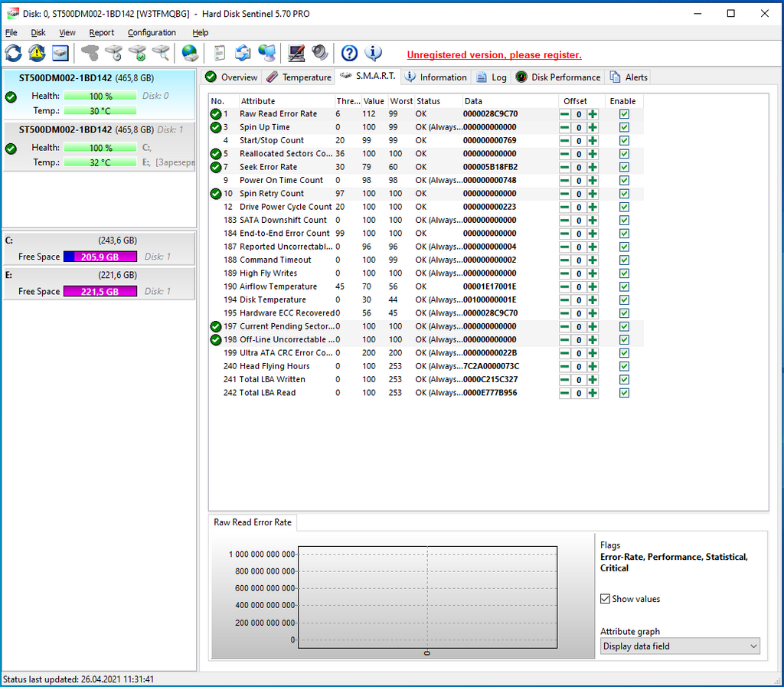The height and width of the screenshot is (687, 784).
Task: Open the Attribute graph dropdown
Action: [680, 646]
